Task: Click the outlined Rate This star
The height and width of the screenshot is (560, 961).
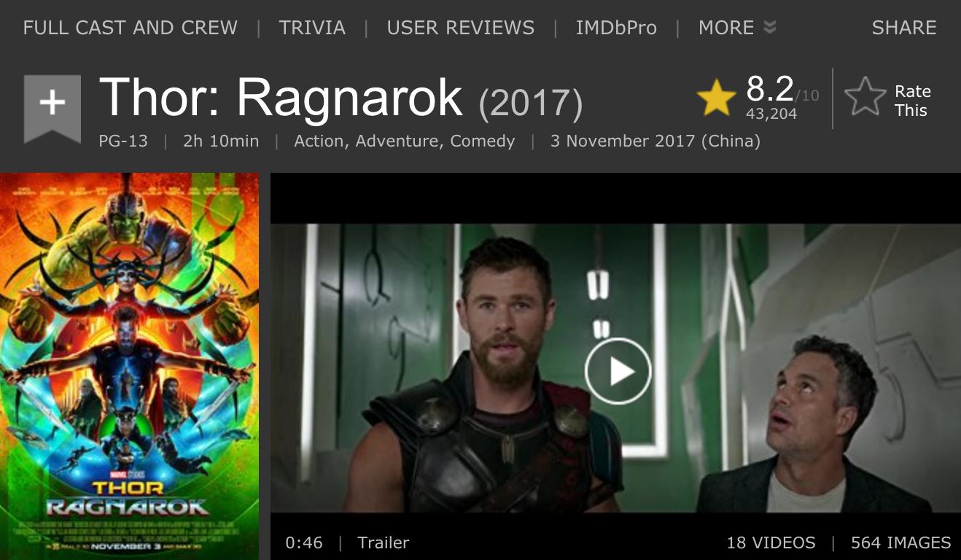Action: tap(865, 98)
